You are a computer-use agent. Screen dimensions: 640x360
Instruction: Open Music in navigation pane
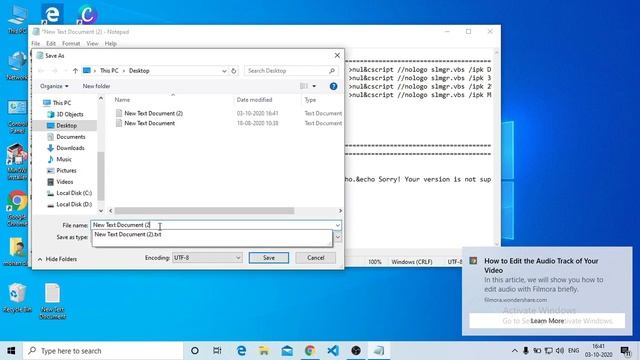coord(60,159)
